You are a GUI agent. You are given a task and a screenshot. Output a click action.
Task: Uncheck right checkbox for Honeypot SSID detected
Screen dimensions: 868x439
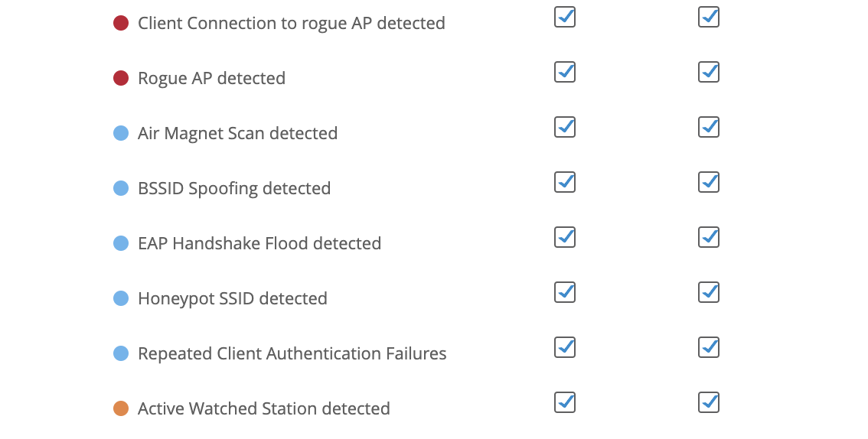[709, 292]
